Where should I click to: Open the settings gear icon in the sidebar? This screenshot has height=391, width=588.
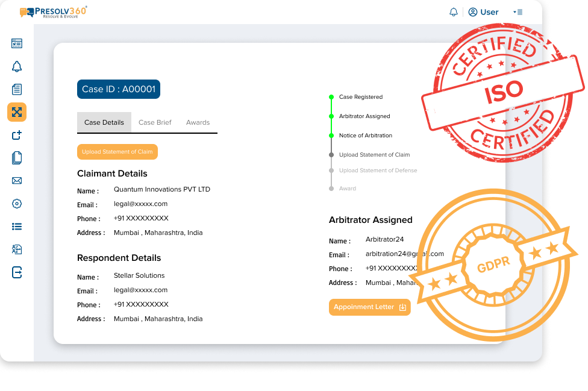(17, 204)
